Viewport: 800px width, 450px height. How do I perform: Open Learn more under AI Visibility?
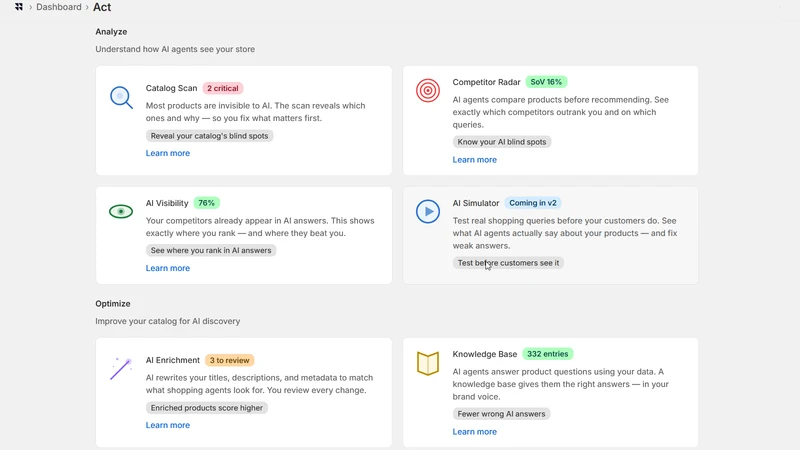168,268
